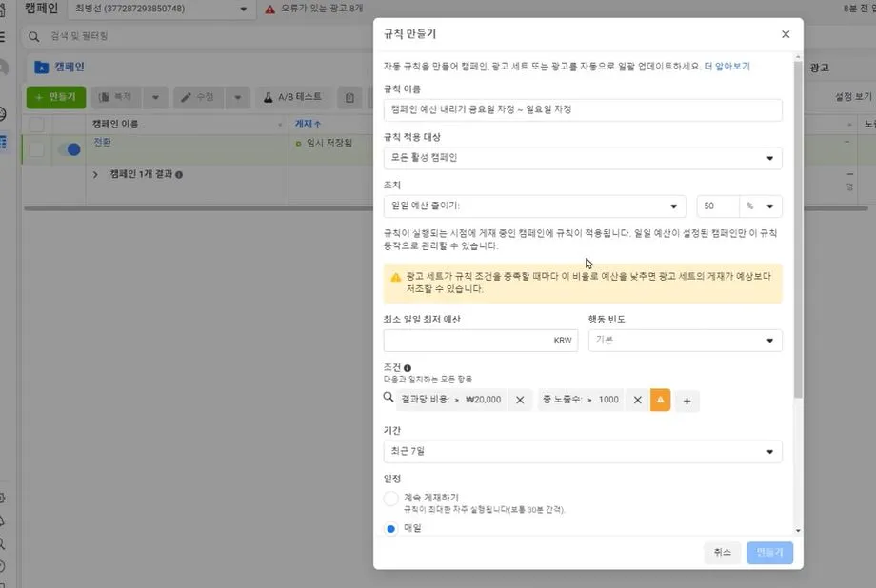Expand the 행동 빈도 dropdown

pyautogui.click(x=684, y=340)
